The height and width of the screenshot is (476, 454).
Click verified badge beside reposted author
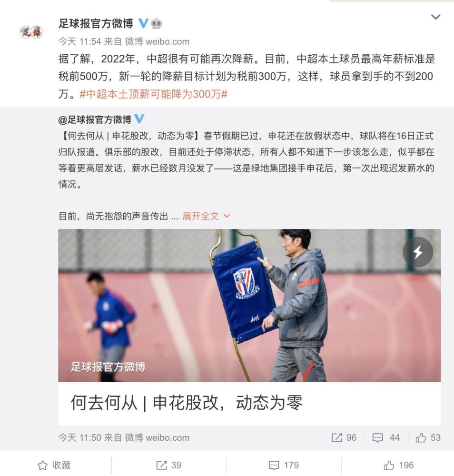click(x=139, y=119)
